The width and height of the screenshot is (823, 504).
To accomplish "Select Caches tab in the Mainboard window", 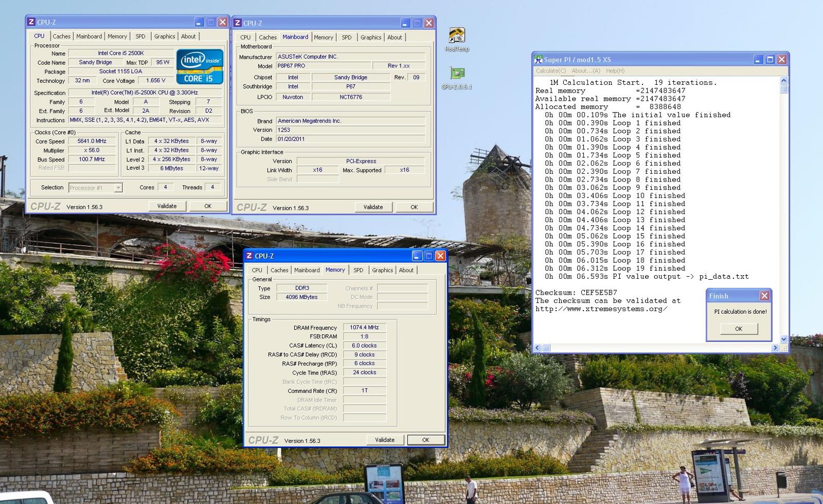I will click(267, 38).
